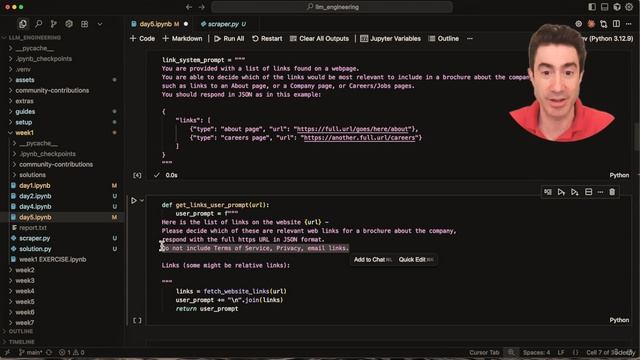Viewport: 640px width, 360px height.
Task: Go forward with the navigation arrow
Action: point(202,7)
